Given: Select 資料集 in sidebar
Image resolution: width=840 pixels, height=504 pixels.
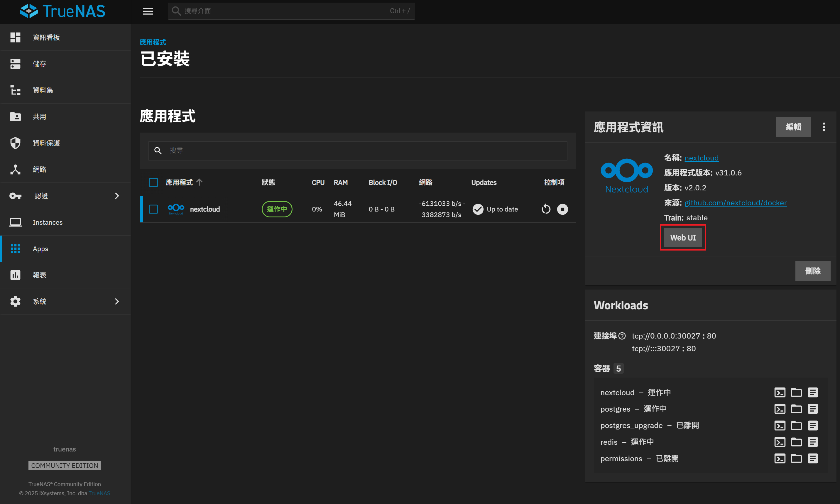Looking at the screenshot, I should [x=65, y=90].
